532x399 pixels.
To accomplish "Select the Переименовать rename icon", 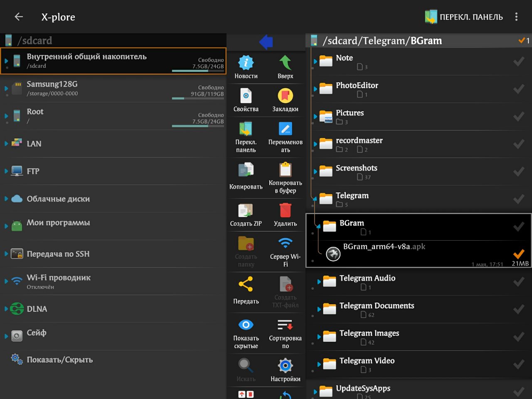I will click(x=286, y=129).
